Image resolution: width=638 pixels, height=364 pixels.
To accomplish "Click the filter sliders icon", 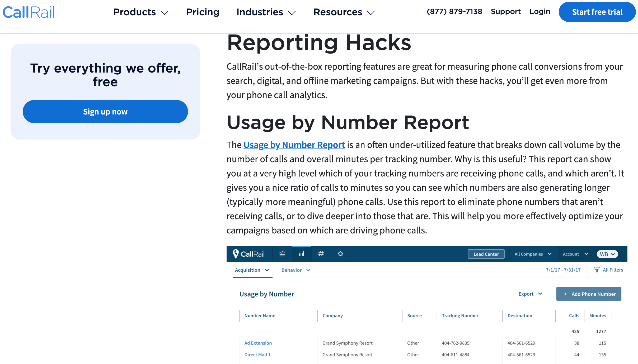I will pos(282,254).
